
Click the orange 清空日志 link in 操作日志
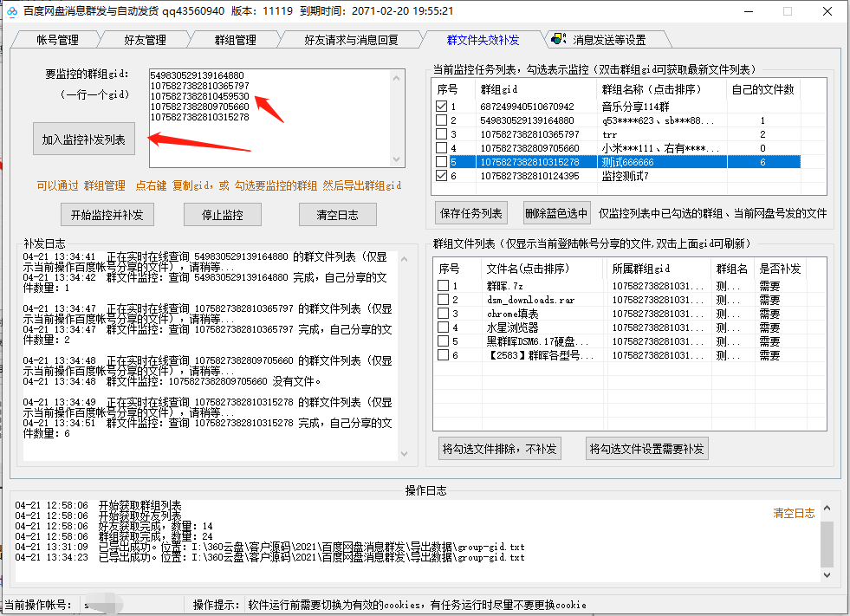pyautogui.click(x=793, y=513)
